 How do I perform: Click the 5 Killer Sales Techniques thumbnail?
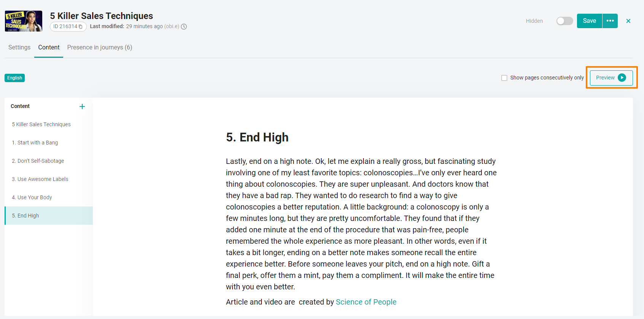pyautogui.click(x=24, y=21)
